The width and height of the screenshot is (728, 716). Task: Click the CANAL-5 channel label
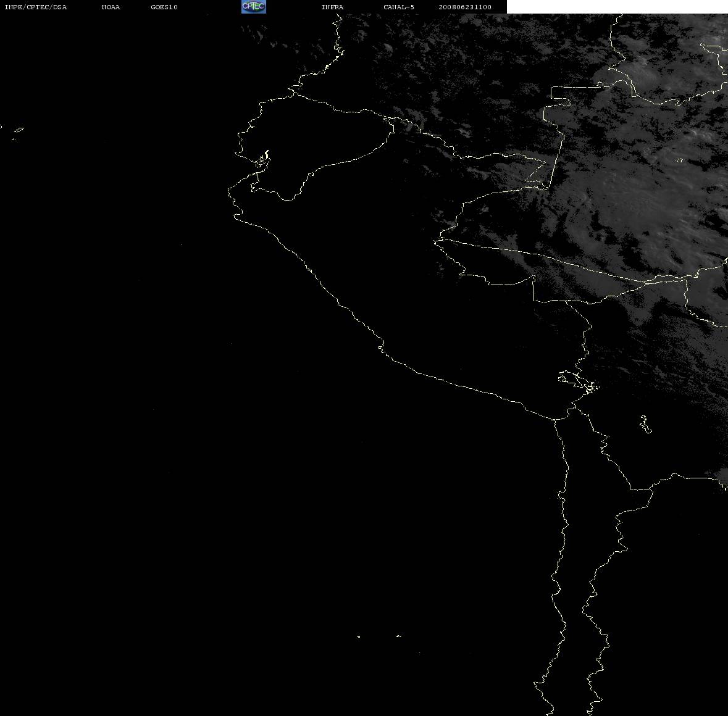399,7
